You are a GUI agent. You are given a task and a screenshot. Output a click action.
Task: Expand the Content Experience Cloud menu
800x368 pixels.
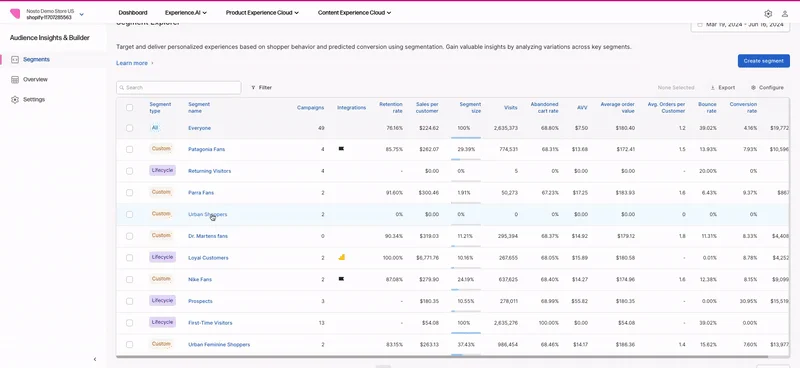[x=354, y=13]
